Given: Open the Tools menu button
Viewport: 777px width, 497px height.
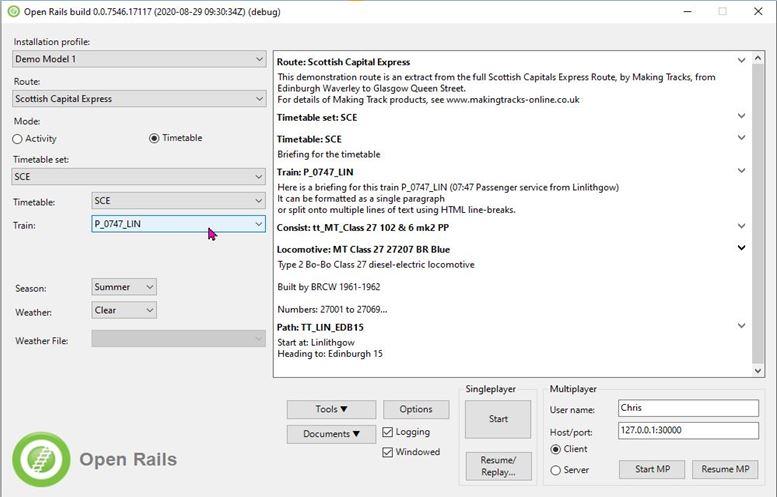Looking at the screenshot, I should pyautogui.click(x=331, y=409).
